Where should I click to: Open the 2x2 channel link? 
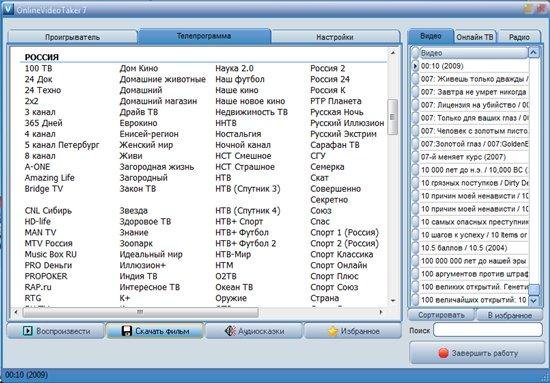pos(32,101)
